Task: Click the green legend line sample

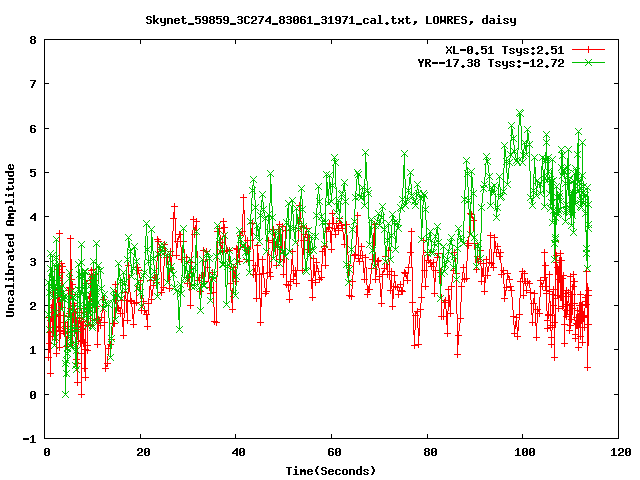Action: (588, 62)
